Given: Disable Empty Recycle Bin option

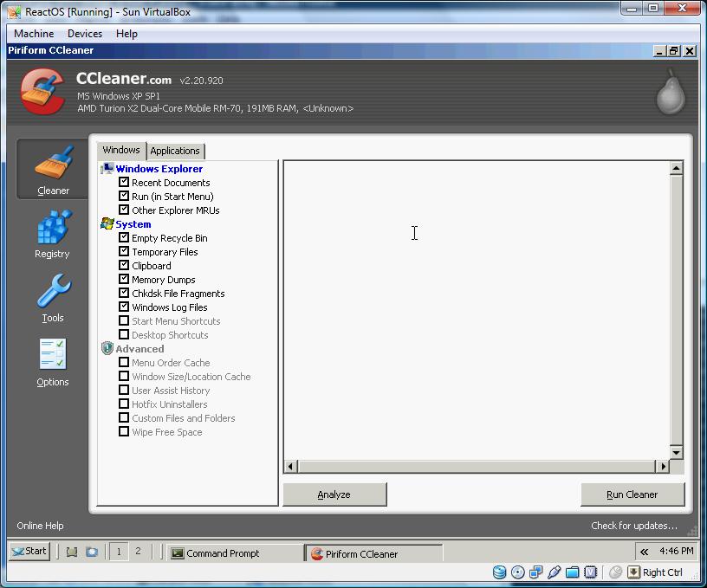Looking at the screenshot, I should 124,238.
